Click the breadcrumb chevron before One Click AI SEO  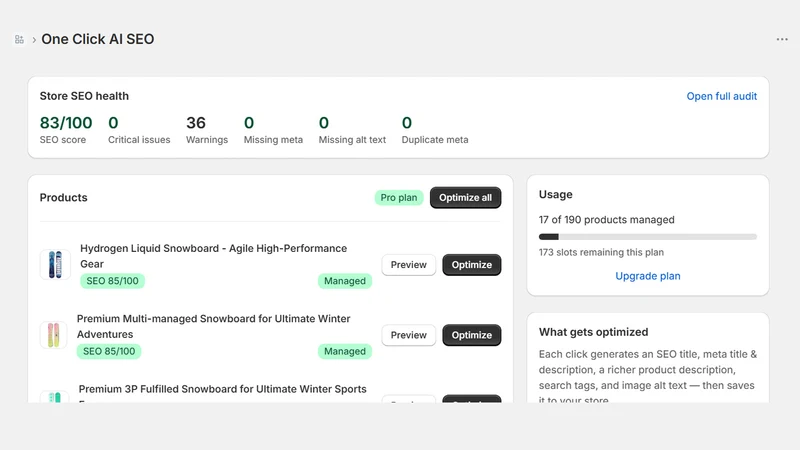click(34, 40)
